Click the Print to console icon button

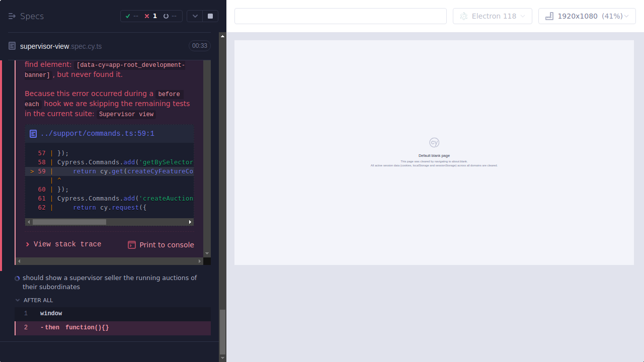(x=132, y=245)
